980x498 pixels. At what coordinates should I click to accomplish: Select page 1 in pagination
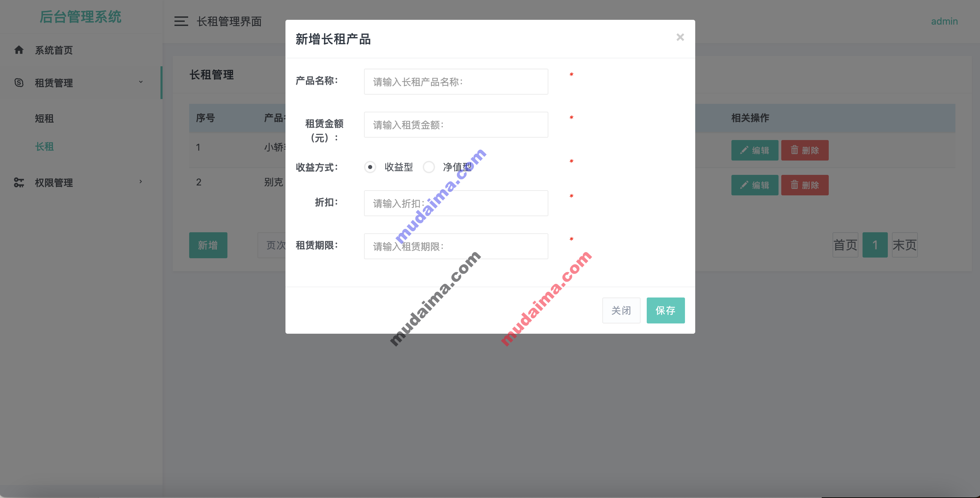875,245
